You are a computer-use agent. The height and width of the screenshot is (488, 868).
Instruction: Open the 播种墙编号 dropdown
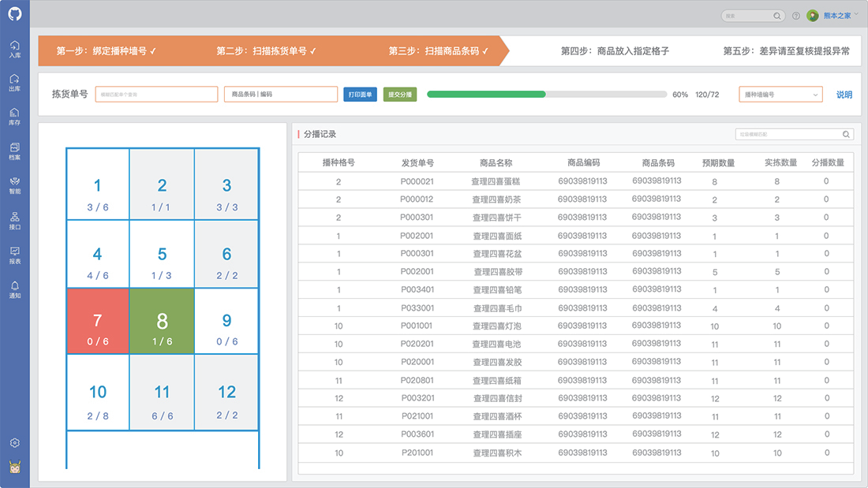780,95
